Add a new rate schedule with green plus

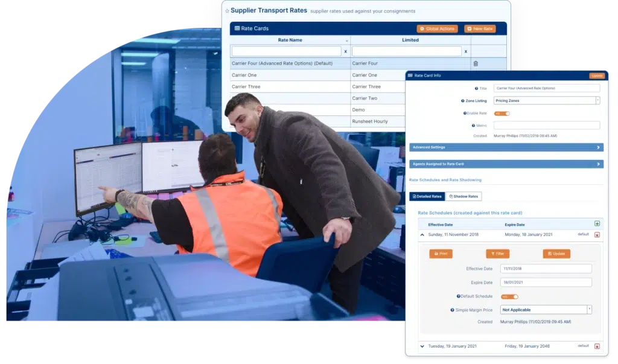click(x=597, y=224)
